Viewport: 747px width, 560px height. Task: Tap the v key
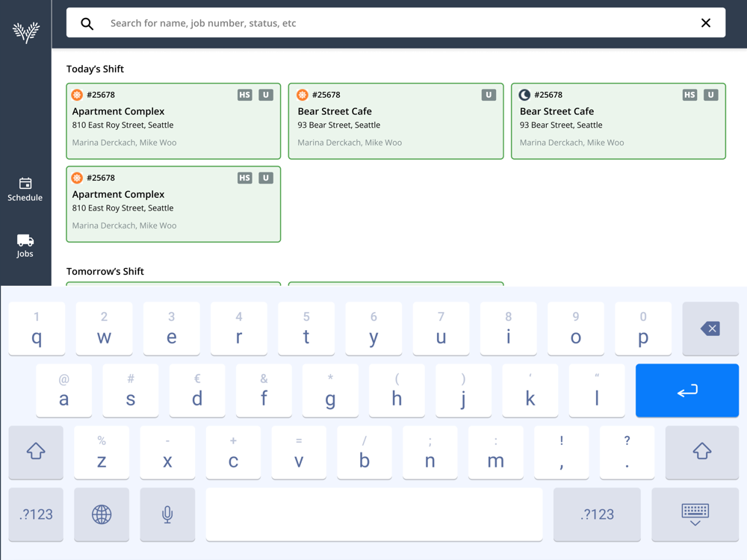299,452
